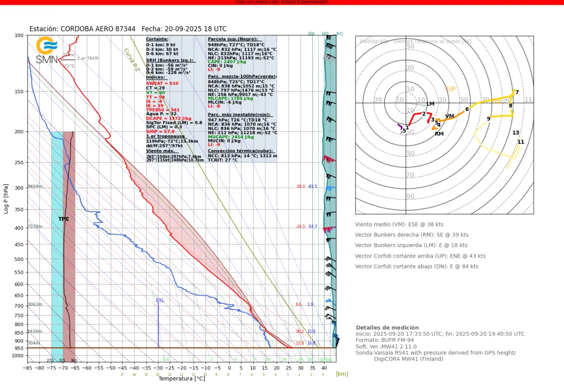Click the Soft. Ver.:MW41 2.11.0 line

(x=386, y=346)
